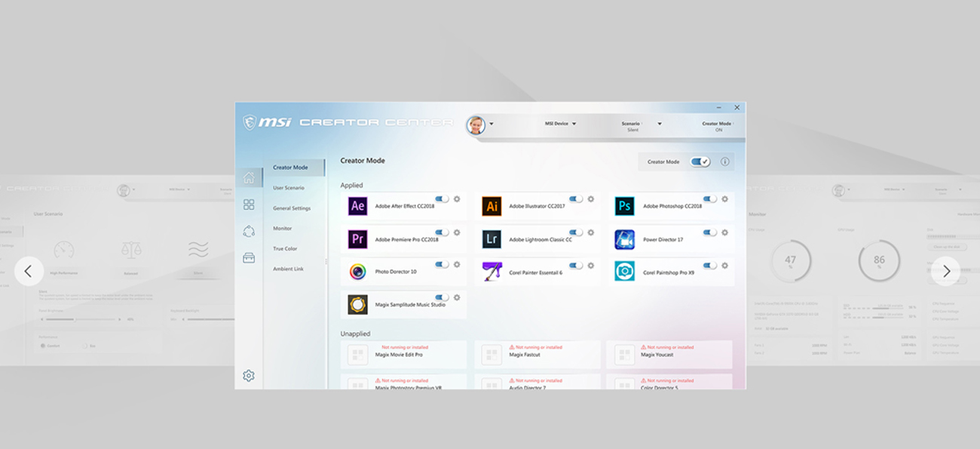This screenshot has width=980, height=449.
Task: Click the Silent scenario in background User Scenario window
Action: [198, 258]
